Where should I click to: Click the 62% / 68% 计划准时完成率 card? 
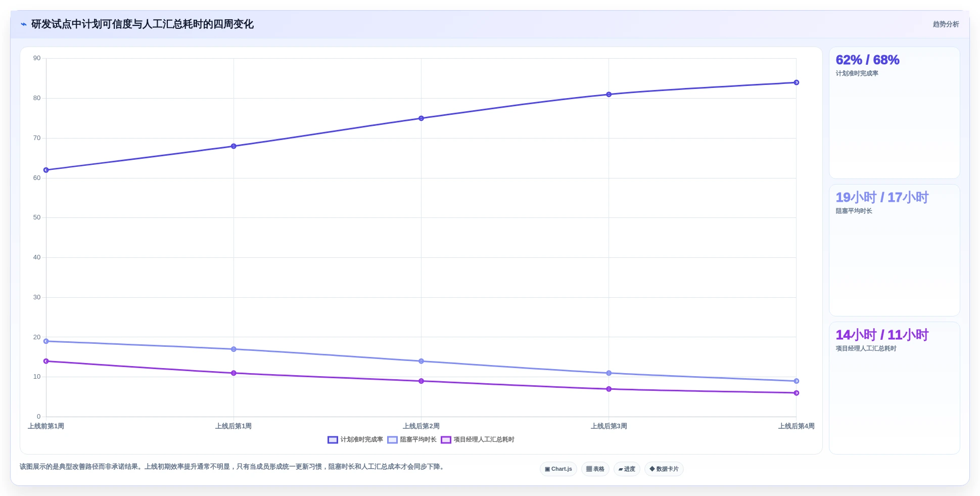(x=894, y=113)
